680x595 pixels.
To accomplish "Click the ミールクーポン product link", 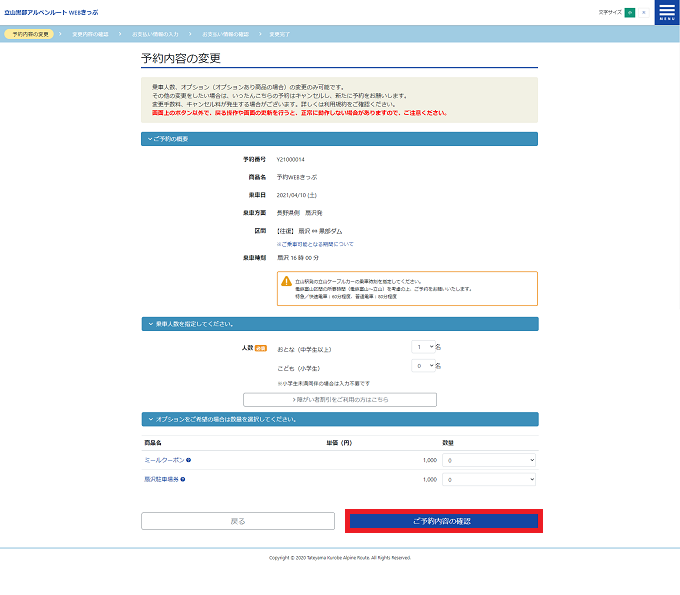I will pyautogui.click(x=163, y=461).
